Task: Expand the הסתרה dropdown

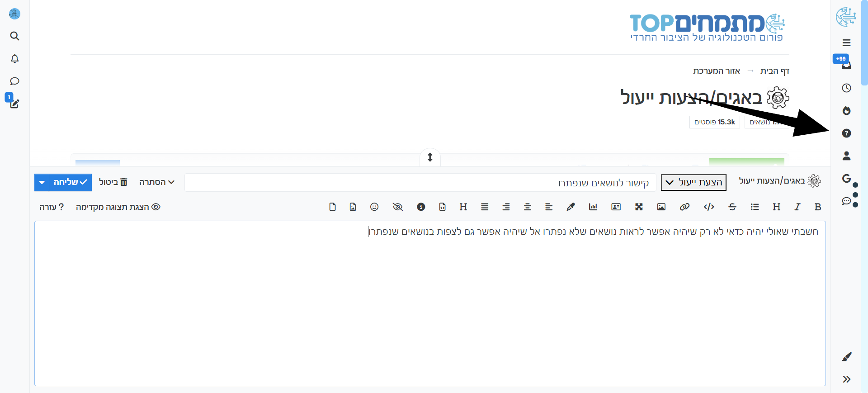Action: pyautogui.click(x=156, y=182)
